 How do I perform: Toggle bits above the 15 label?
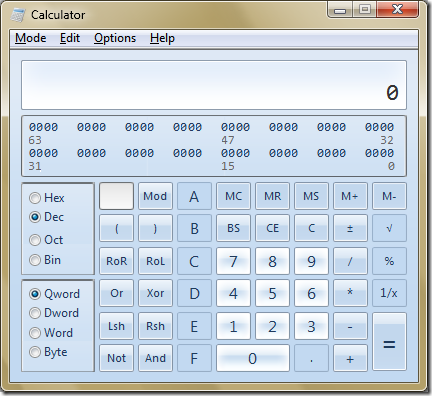235,153
